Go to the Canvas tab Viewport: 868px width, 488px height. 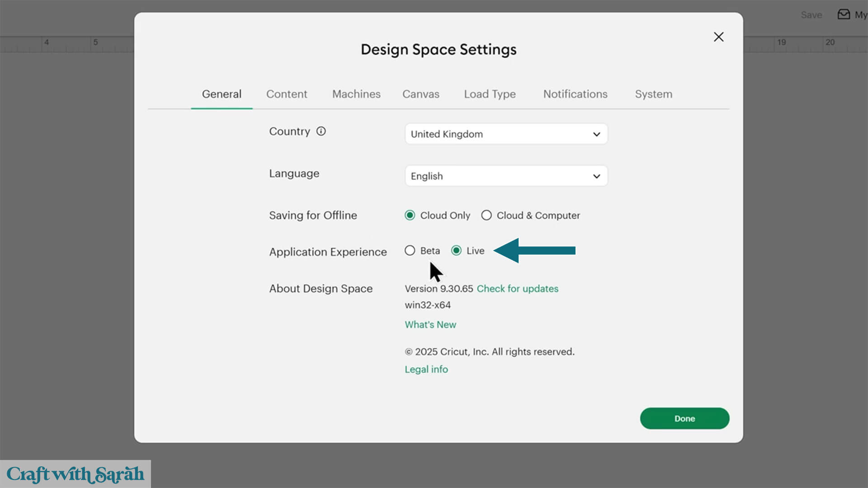[420, 94]
